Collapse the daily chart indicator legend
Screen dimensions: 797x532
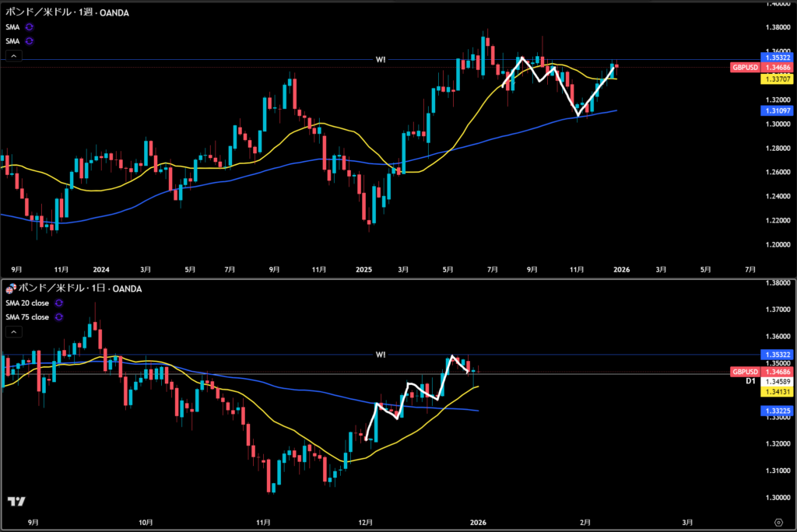[13, 332]
